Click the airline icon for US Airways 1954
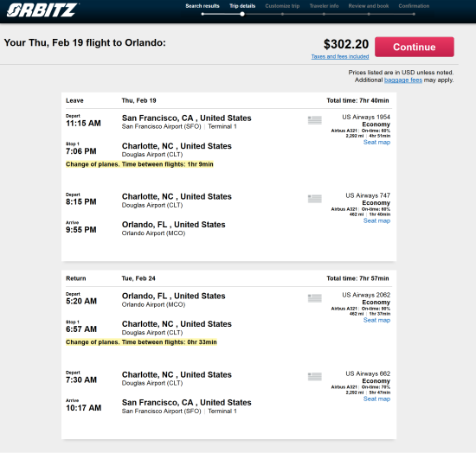Image resolution: width=476 pixels, height=453 pixels. coord(315,120)
